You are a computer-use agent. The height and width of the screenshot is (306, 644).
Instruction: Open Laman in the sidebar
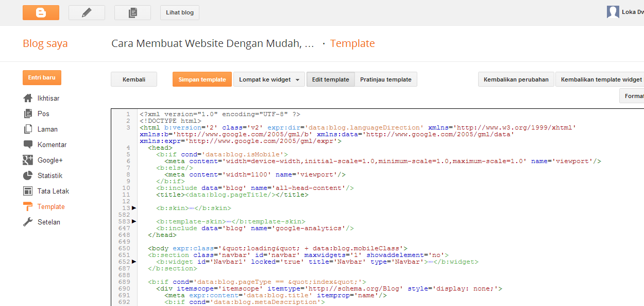(47, 129)
